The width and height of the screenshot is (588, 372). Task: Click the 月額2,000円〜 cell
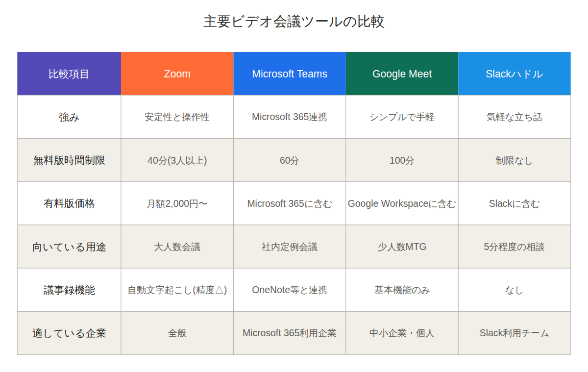[x=177, y=203]
